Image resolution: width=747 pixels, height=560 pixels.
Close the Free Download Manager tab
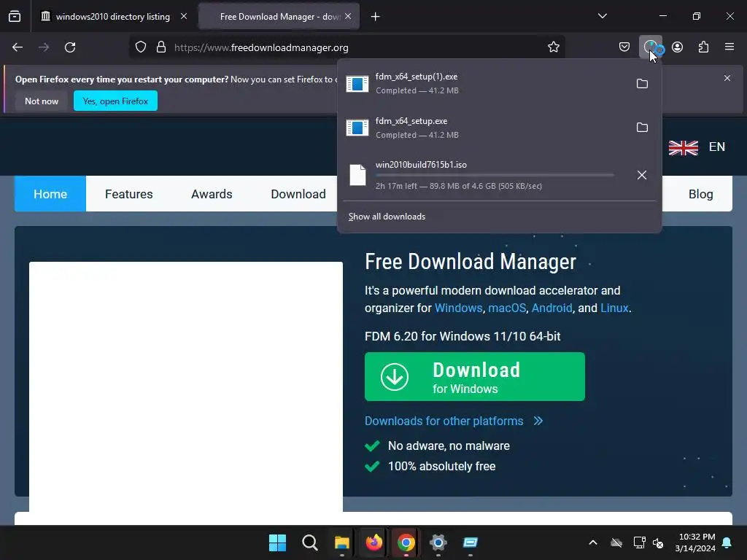click(x=348, y=16)
